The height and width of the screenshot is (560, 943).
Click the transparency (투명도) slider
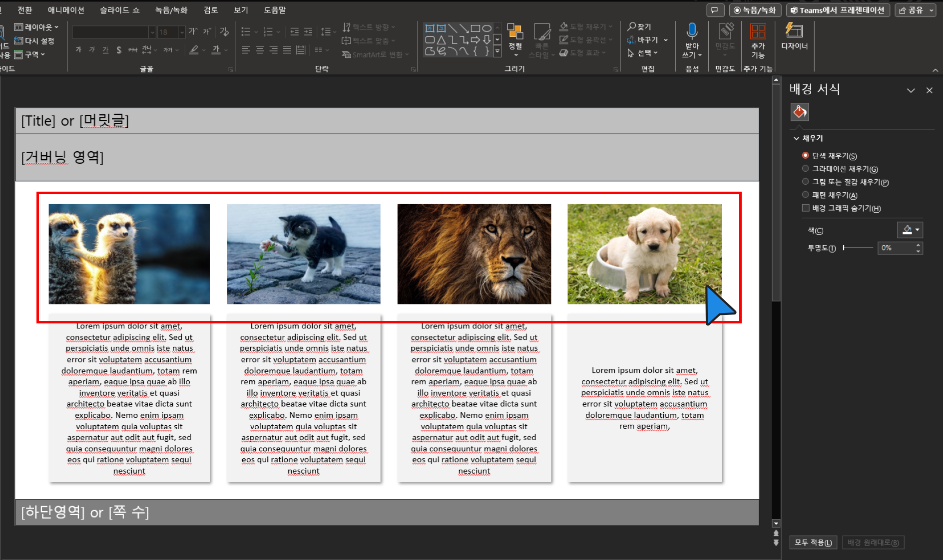point(857,248)
